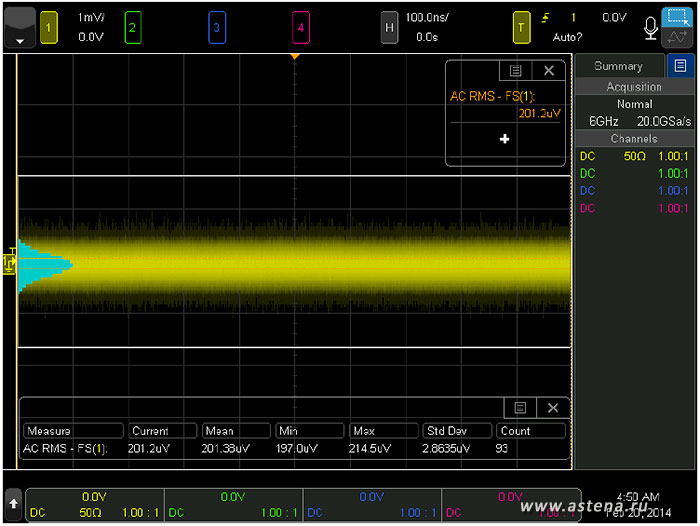
Task: Click the Std Dev value 2.8635uV
Action: click(x=446, y=448)
